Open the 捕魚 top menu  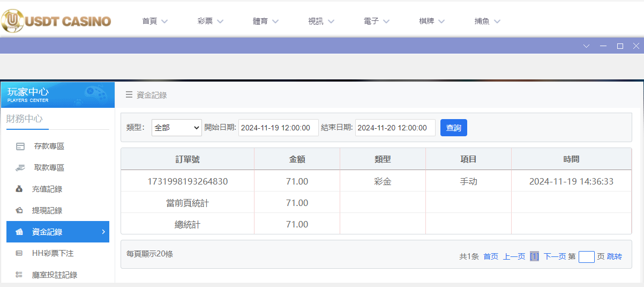click(487, 21)
